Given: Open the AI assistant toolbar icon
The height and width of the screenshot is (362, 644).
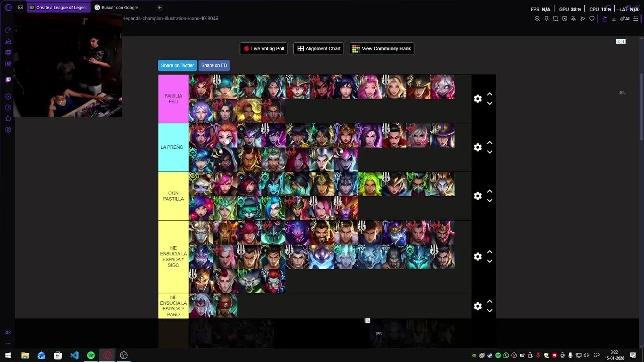Looking at the screenshot, I should (x=625, y=19).
